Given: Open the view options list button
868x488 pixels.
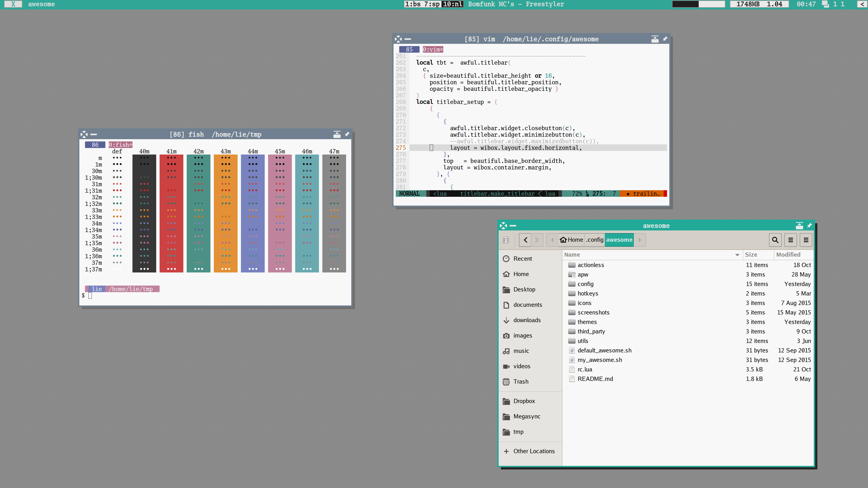Looking at the screenshot, I should [790, 240].
